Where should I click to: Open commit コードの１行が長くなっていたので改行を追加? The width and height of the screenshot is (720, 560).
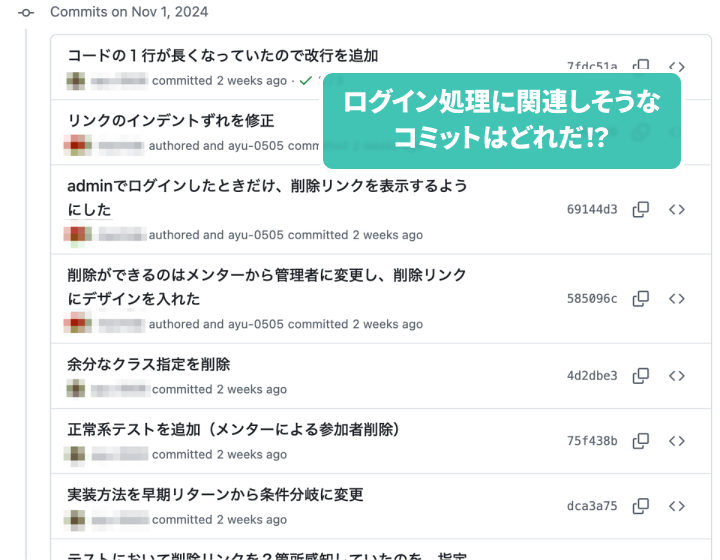(223, 56)
